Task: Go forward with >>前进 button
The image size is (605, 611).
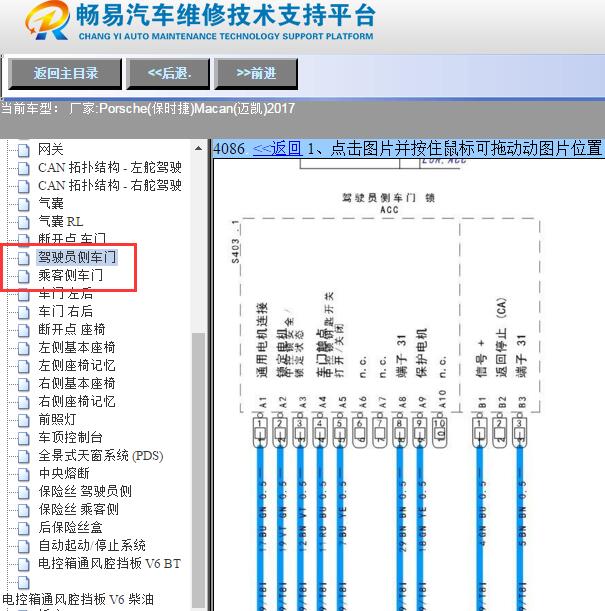Action: click(x=256, y=73)
